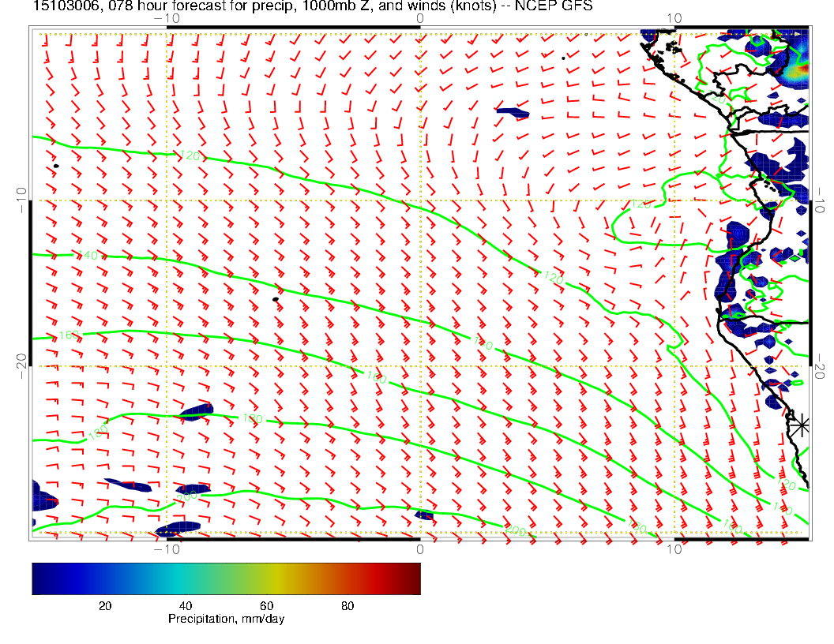Click the '-20' latitude label on the right axis
Screen dimensions: 834x644
pyautogui.click(x=819, y=367)
